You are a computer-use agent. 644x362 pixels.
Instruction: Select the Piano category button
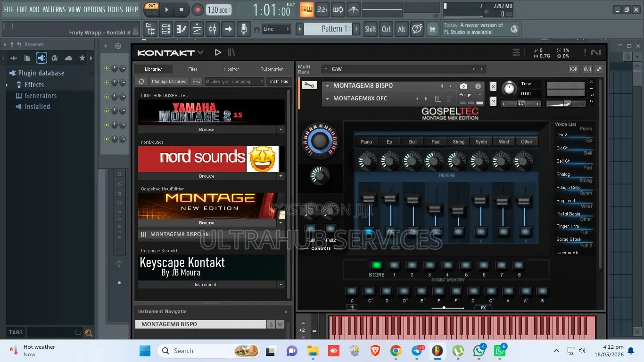point(366,141)
